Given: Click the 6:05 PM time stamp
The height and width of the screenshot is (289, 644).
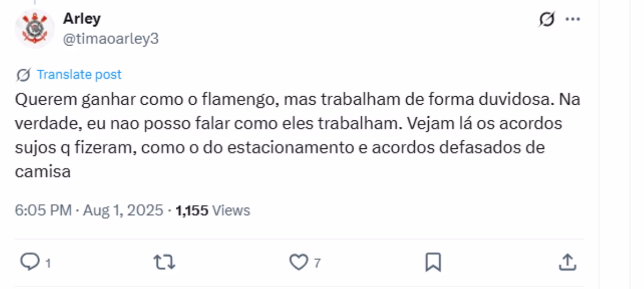Looking at the screenshot, I should click(x=42, y=211).
